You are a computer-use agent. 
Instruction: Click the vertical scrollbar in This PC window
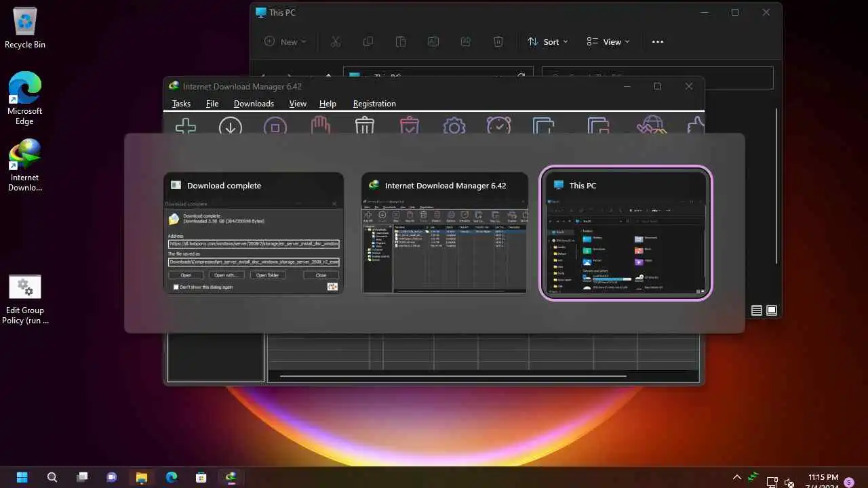776,186
